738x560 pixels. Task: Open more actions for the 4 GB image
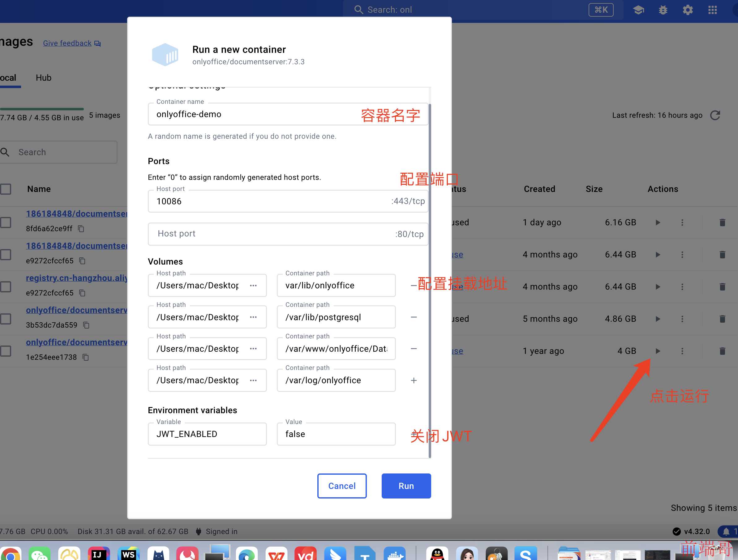point(682,351)
